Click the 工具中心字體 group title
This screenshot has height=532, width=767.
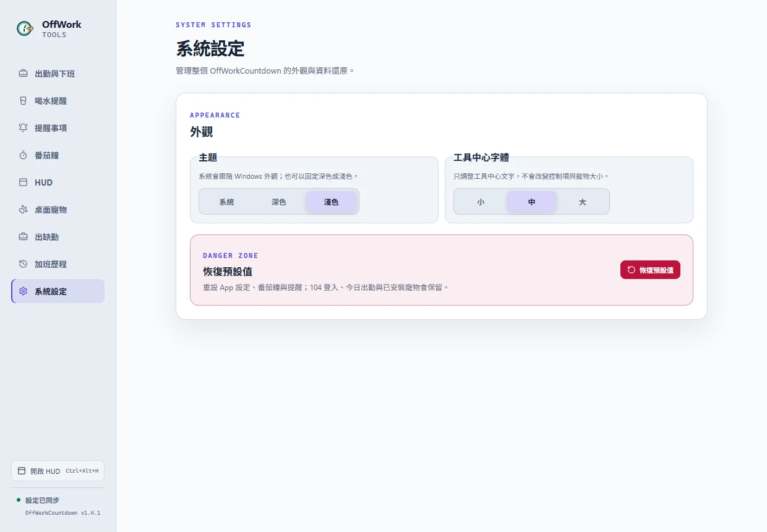[x=481, y=158]
